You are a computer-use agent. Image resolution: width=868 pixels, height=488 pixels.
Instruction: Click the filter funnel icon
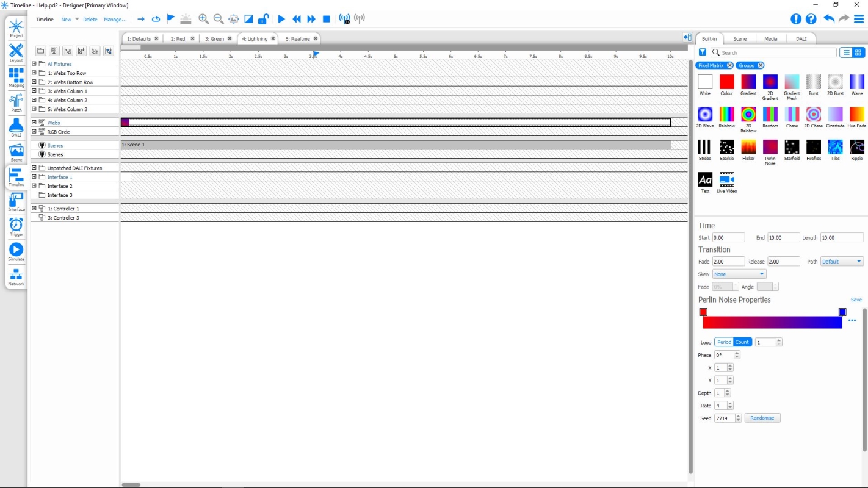[x=703, y=52]
